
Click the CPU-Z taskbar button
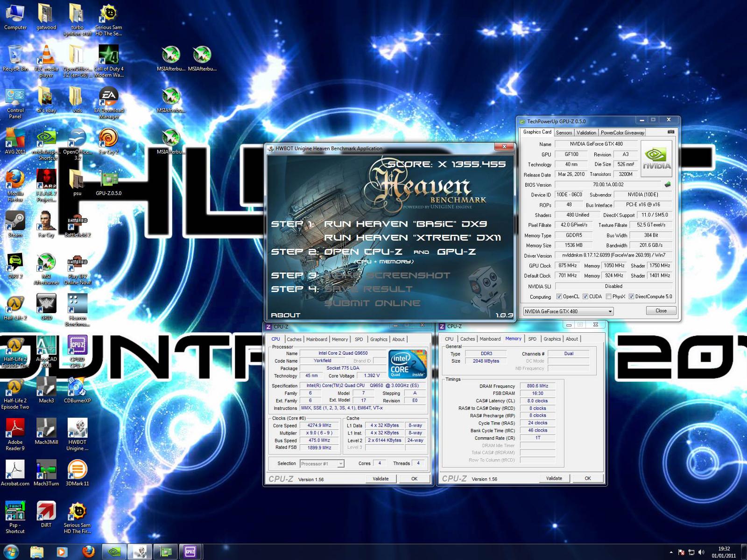point(190,552)
